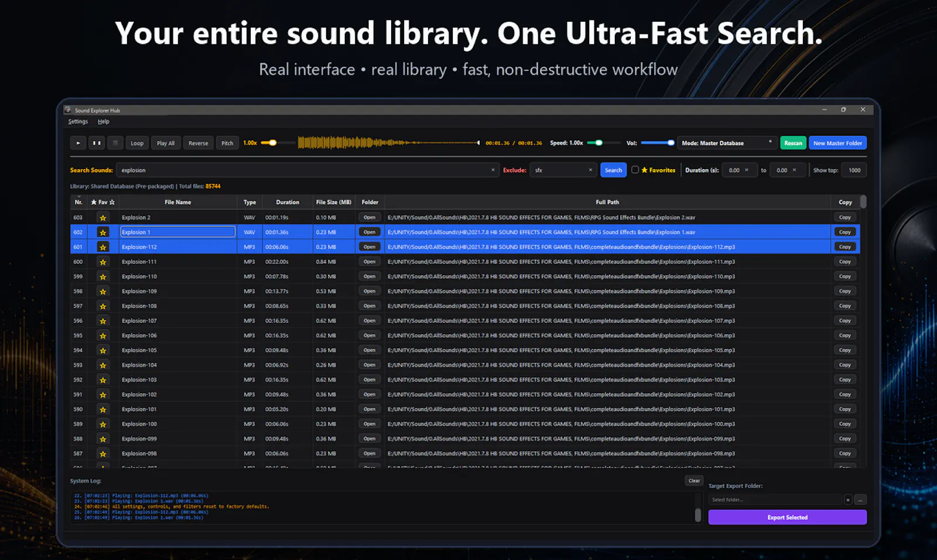Clear the maximum duration value

click(795, 170)
